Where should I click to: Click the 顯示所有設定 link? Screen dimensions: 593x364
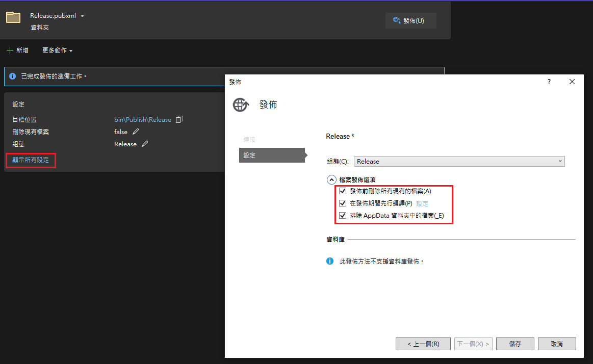[30, 160]
